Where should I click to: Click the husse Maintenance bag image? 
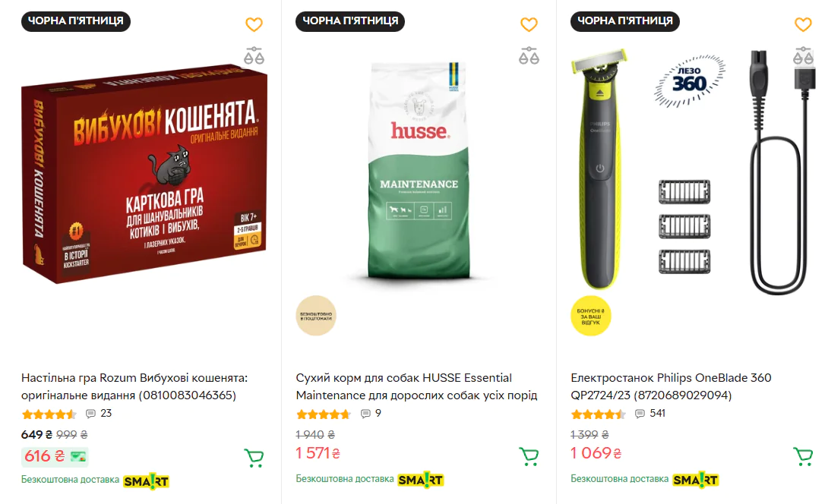(x=419, y=171)
